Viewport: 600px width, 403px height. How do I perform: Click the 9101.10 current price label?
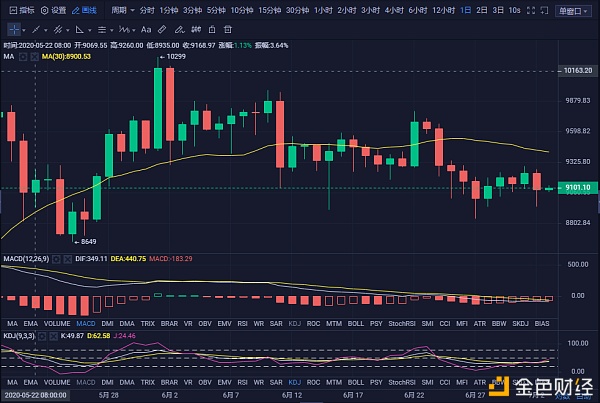click(578, 188)
